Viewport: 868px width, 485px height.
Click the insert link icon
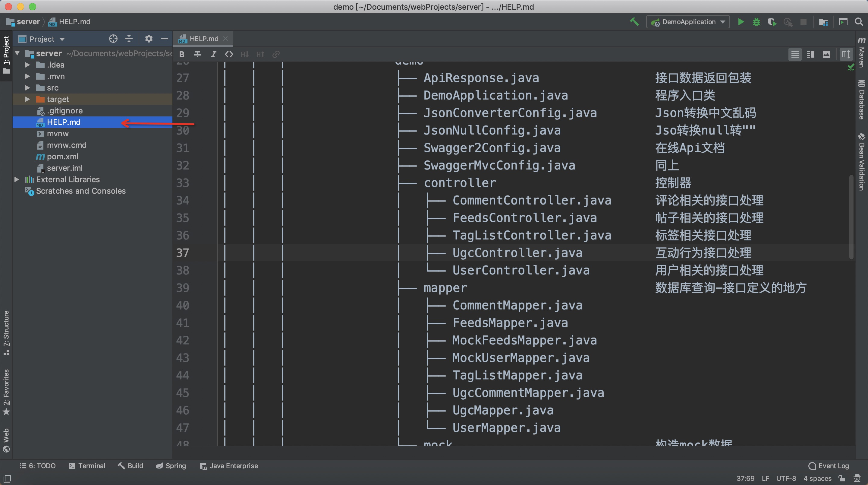[x=276, y=54]
